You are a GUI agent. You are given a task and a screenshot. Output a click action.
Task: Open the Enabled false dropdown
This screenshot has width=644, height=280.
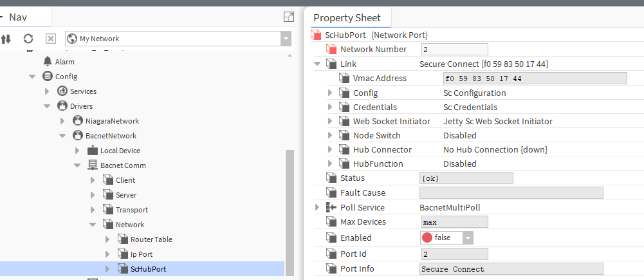point(468,238)
